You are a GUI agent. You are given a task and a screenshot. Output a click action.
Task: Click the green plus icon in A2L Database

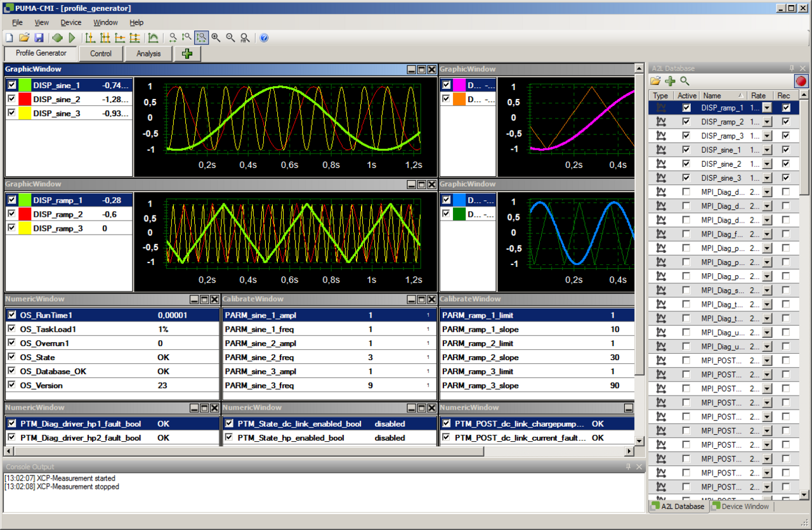670,81
